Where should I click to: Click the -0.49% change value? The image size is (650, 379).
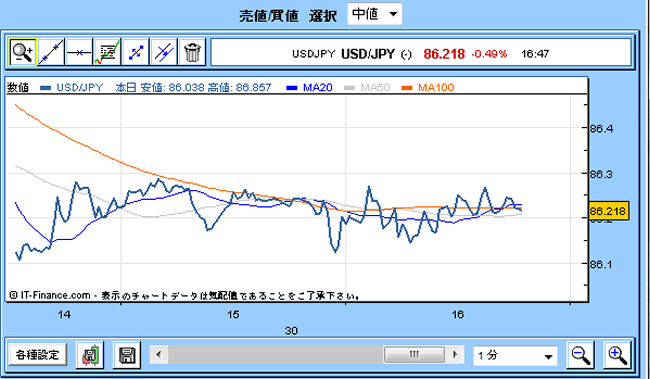pyautogui.click(x=489, y=54)
